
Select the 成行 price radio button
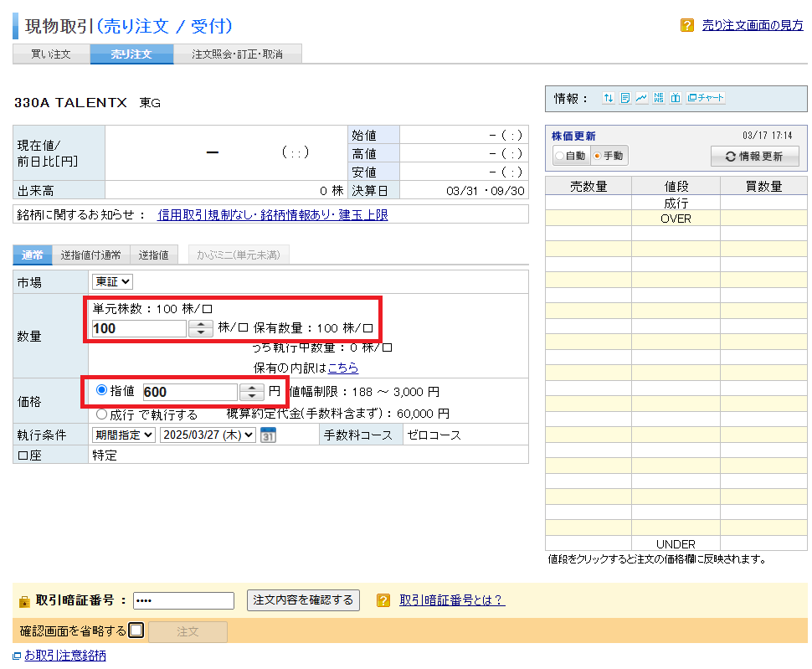click(x=102, y=414)
